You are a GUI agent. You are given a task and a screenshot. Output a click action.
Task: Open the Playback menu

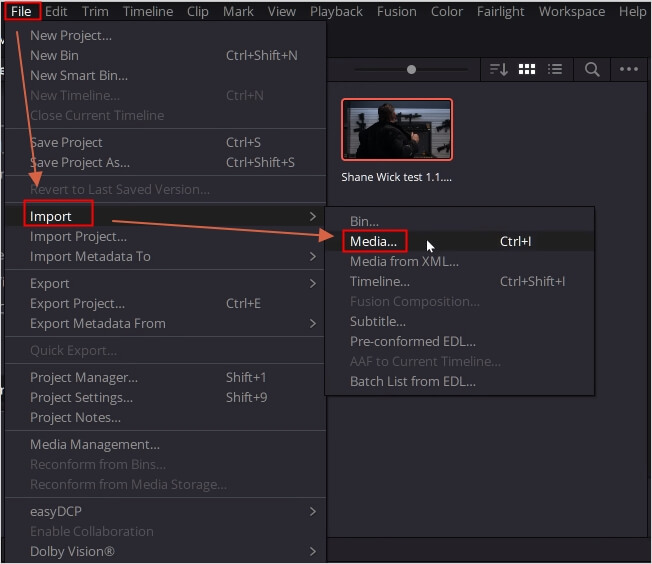coord(336,12)
